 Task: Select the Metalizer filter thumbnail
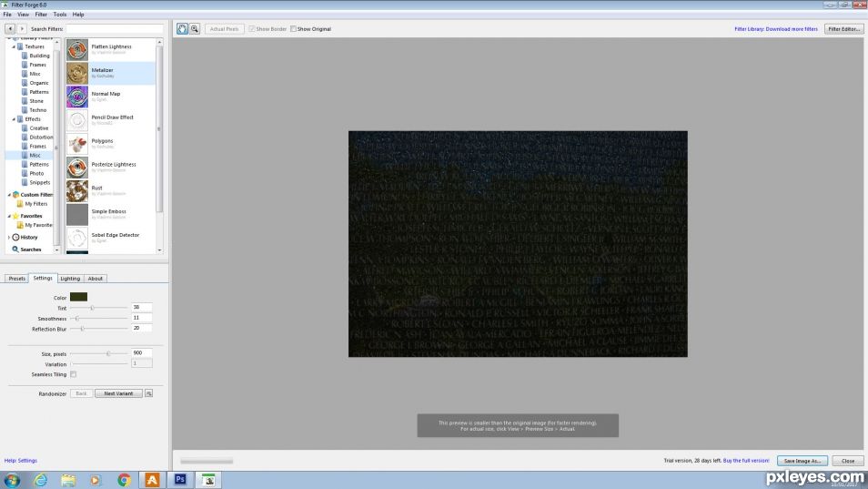(x=77, y=73)
